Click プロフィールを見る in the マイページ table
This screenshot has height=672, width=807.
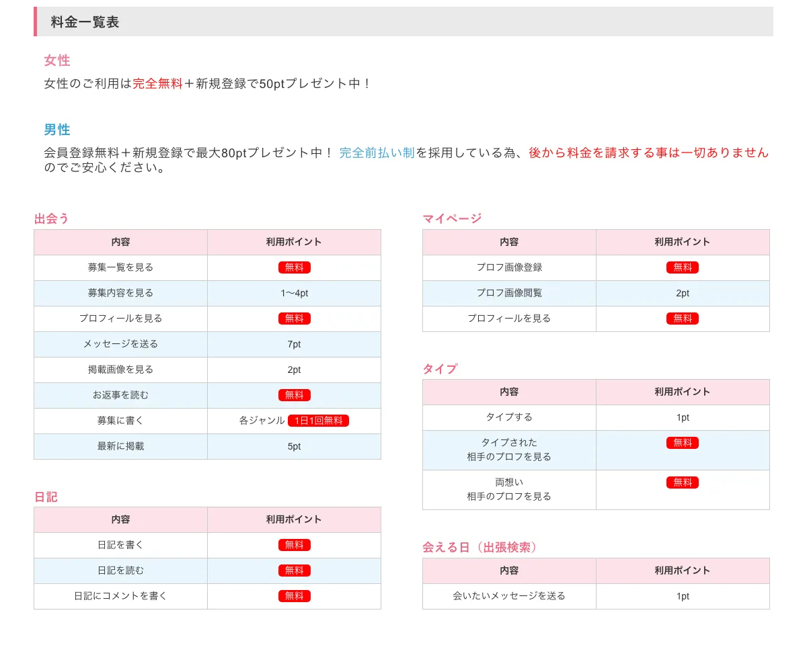509,319
